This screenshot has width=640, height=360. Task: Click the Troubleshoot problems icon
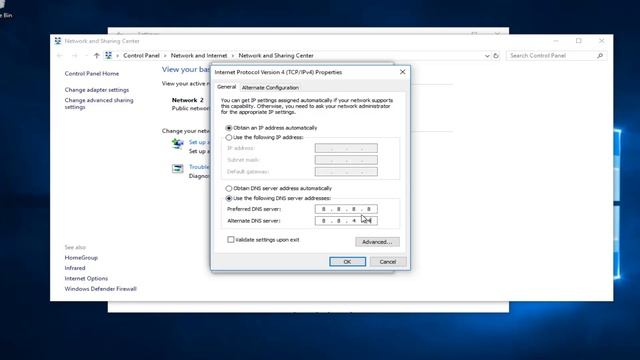(x=178, y=168)
